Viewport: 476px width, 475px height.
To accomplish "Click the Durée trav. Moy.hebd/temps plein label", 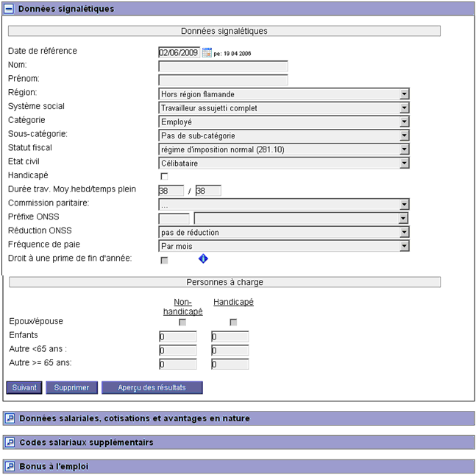I will pos(72,189).
